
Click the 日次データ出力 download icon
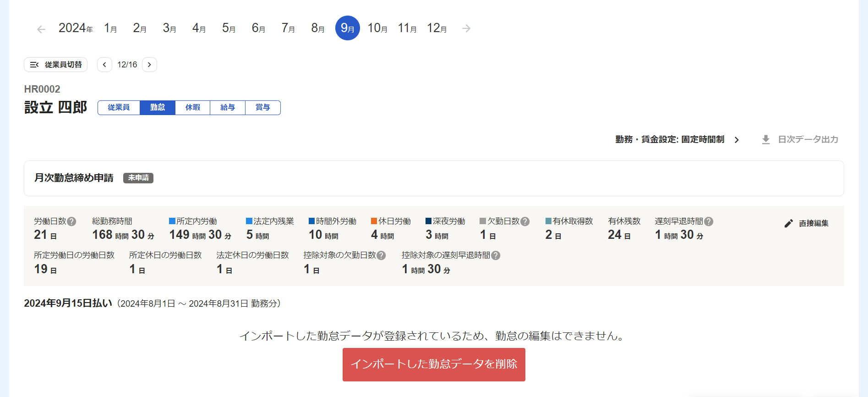(x=766, y=140)
